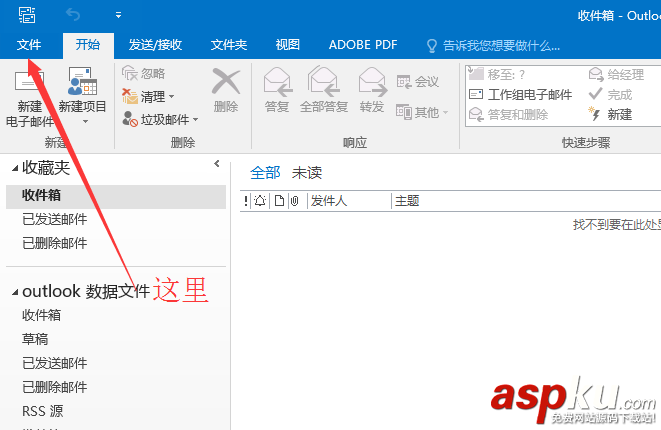The height and width of the screenshot is (430, 661).
Task: Collapse the 收藏夹 section
Action: click(15, 169)
